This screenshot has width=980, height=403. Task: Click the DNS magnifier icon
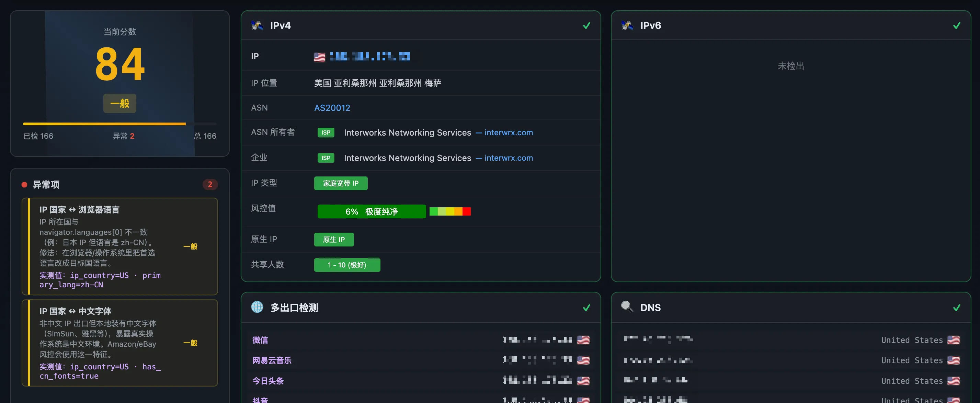(x=627, y=307)
